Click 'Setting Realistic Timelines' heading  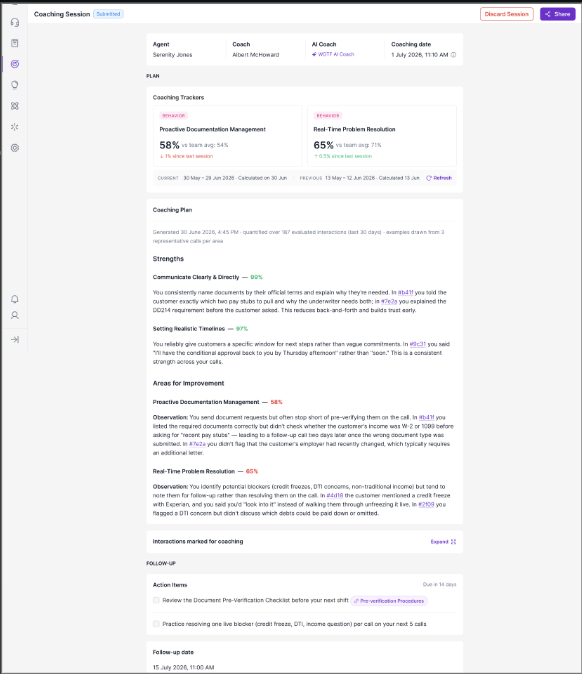(x=189, y=329)
